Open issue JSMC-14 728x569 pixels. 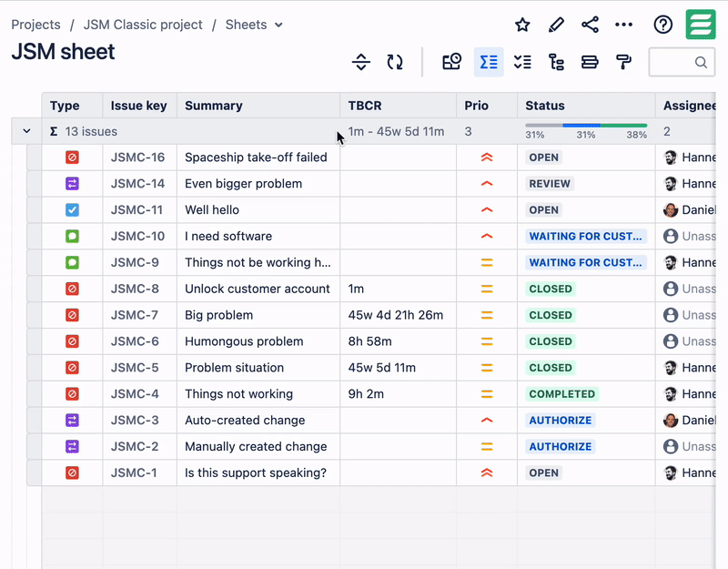click(137, 184)
